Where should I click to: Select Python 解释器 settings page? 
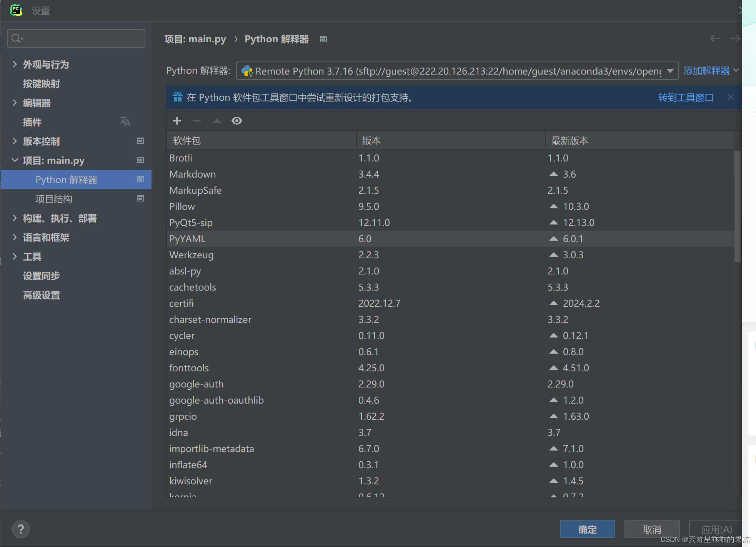tap(76, 180)
